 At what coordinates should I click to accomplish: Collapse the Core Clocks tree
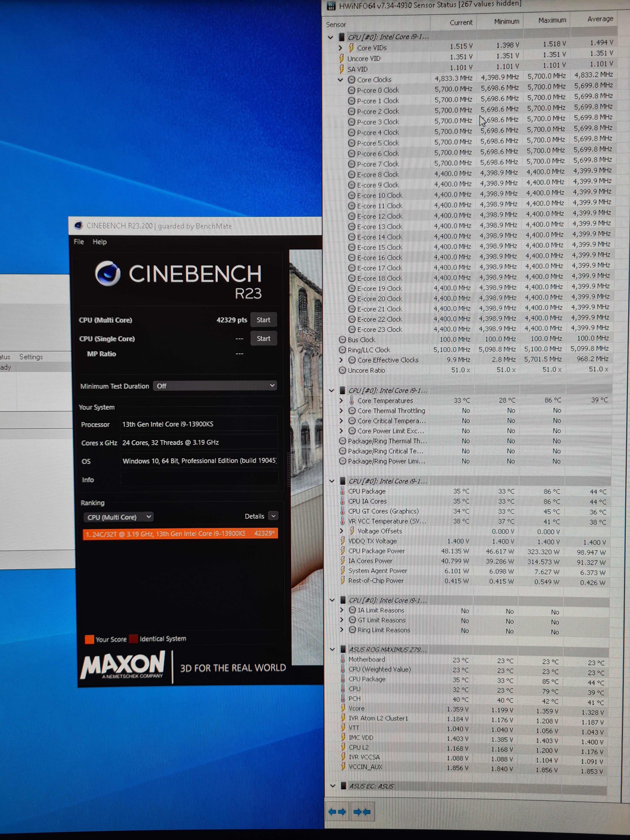pos(340,80)
